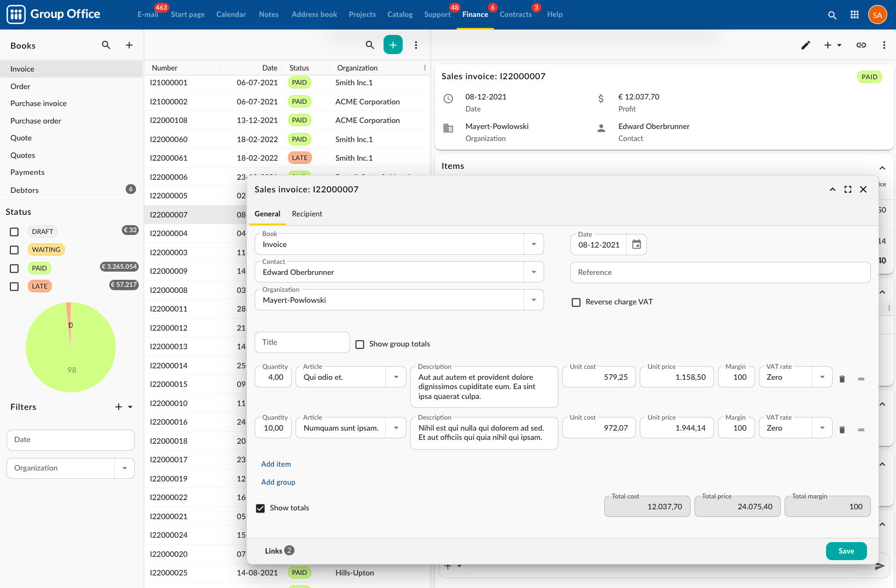896x588 pixels.
Task: Enable Show group totals checkbox
Action: [x=359, y=344]
